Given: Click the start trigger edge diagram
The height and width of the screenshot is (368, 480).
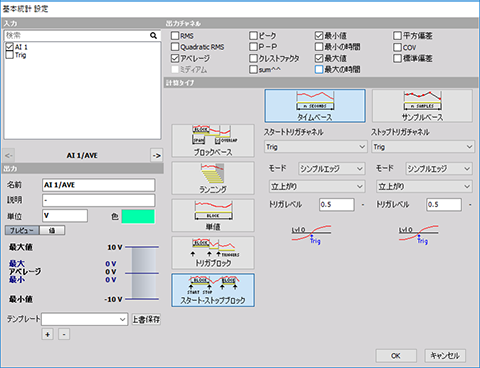Looking at the screenshot, I should (311, 235).
